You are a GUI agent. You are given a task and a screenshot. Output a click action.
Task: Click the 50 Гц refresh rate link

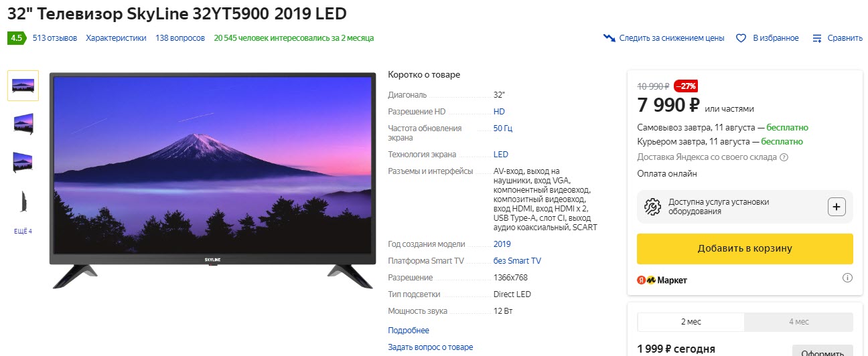(x=503, y=128)
